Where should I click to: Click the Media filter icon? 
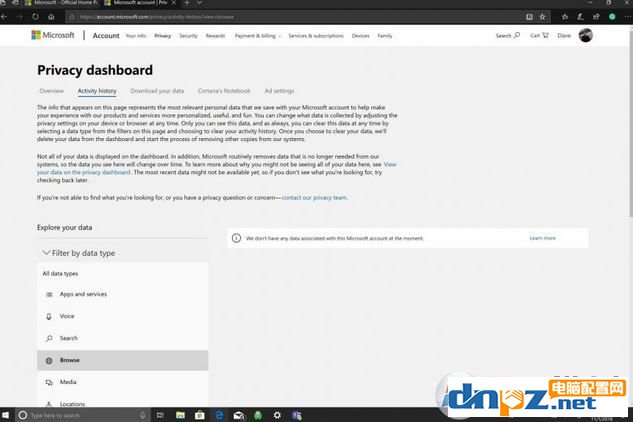[x=49, y=382]
